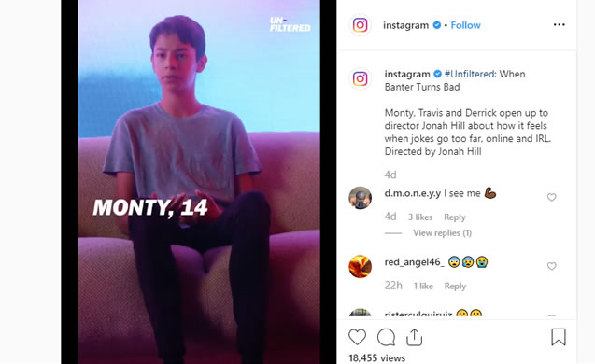Save post with bookmark icon
This screenshot has width=595, height=364.
[559, 337]
